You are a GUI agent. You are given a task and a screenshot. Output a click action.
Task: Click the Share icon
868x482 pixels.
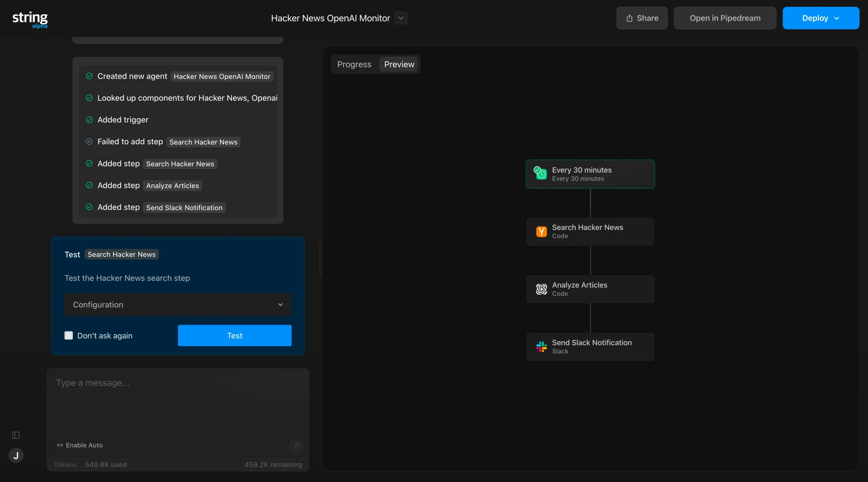(629, 18)
